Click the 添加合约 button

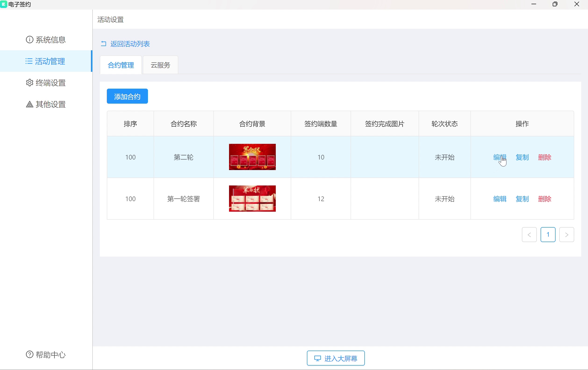click(127, 96)
